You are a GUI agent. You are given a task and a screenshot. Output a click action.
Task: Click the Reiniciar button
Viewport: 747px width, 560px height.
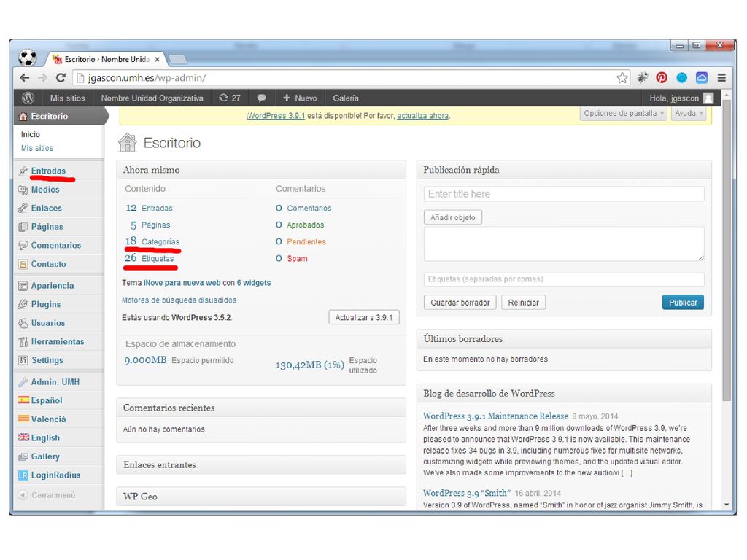click(x=524, y=303)
